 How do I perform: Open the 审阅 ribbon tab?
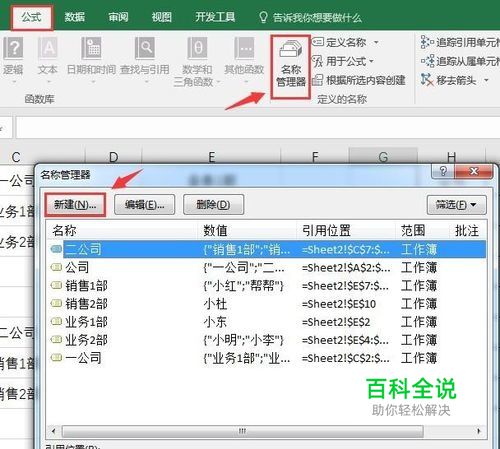[118, 17]
